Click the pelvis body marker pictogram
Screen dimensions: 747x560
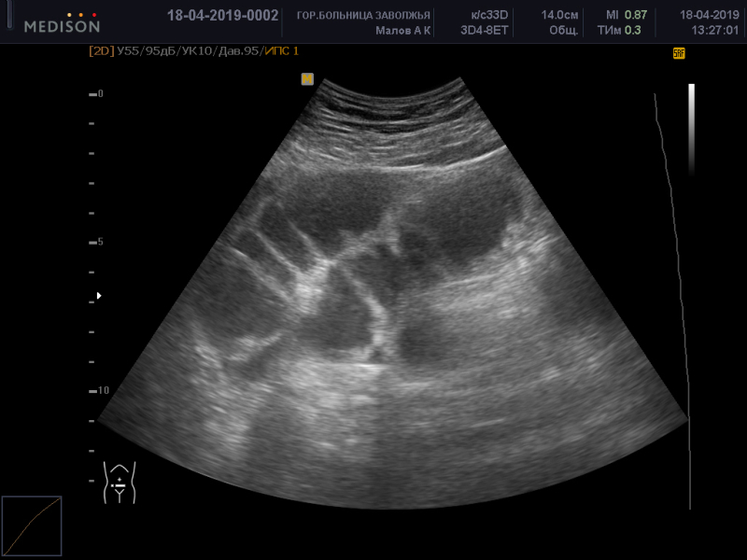(120, 483)
